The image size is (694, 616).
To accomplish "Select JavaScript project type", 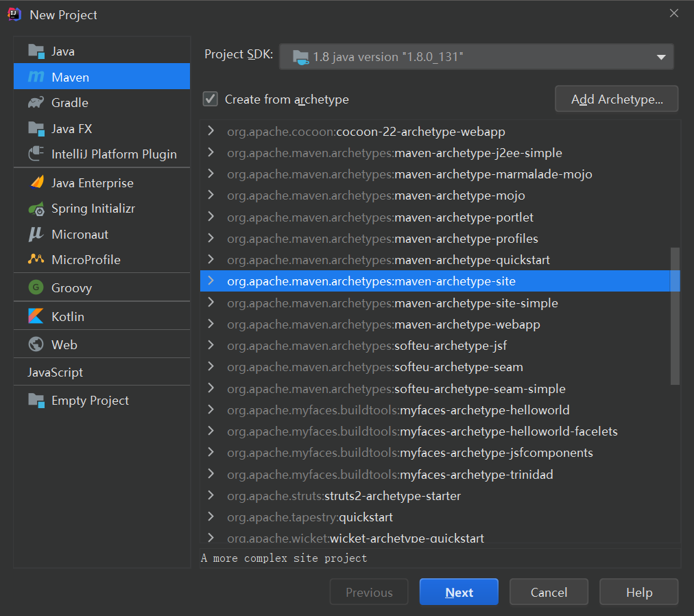I will (x=101, y=372).
